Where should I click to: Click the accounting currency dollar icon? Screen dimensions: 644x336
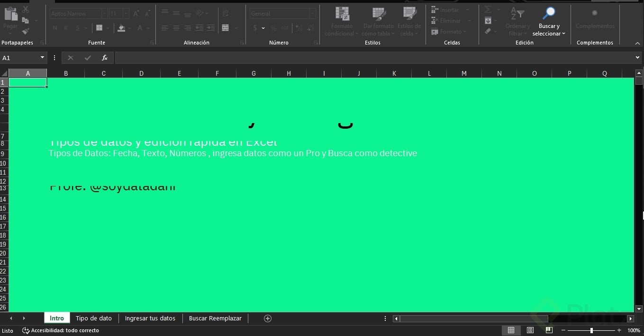pyautogui.click(x=255, y=28)
